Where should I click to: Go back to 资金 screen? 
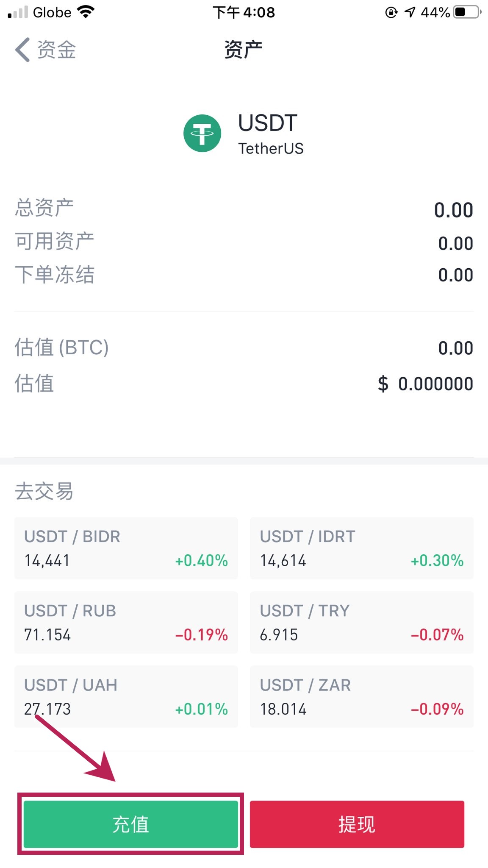(56, 50)
